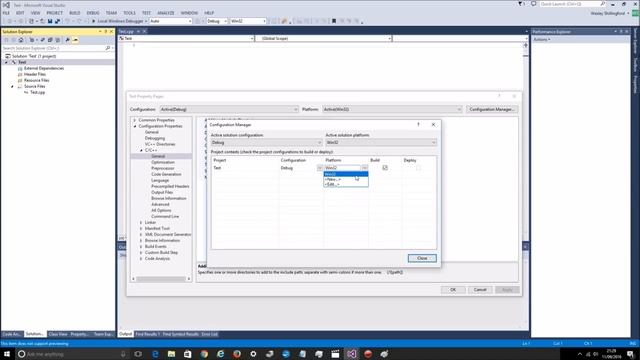
Task: Click the Visual Studio taskbar icon
Action: 351,354
